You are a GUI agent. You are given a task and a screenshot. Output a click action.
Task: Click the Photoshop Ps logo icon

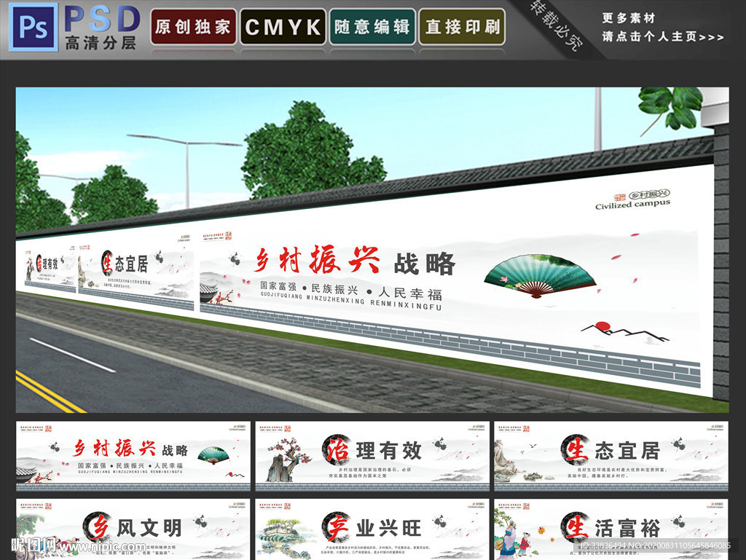click(34, 27)
